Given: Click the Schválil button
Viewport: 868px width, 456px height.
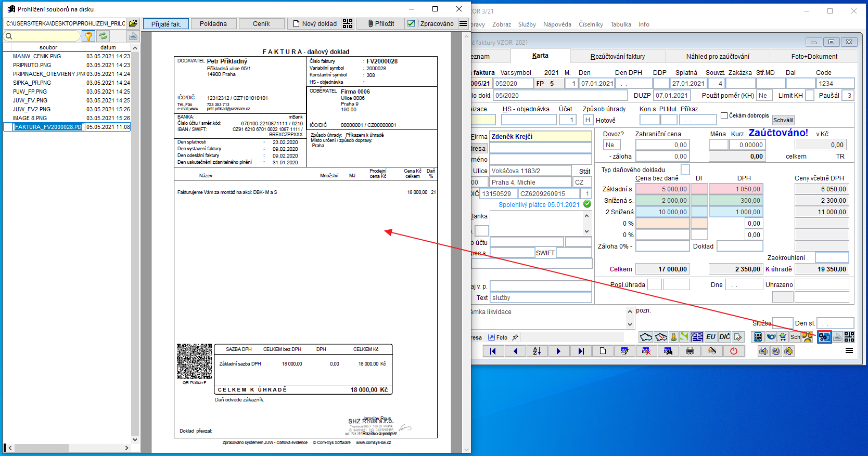Looking at the screenshot, I should coord(783,120).
